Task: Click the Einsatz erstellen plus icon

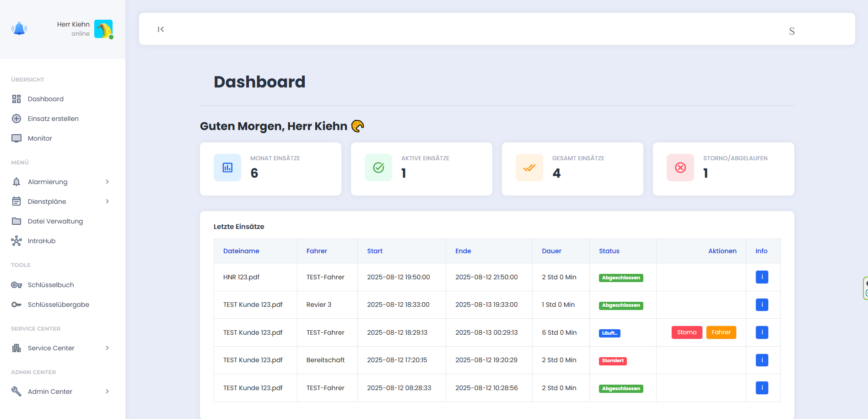Action: pos(16,119)
